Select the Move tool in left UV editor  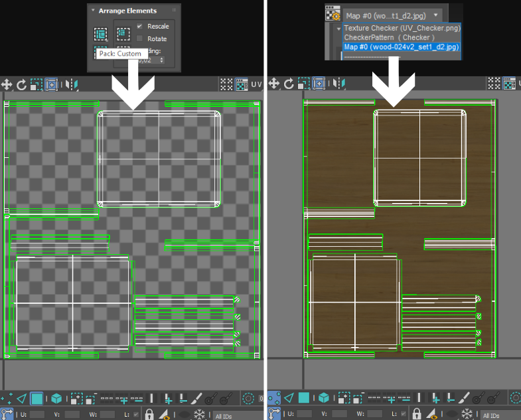click(7, 84)
